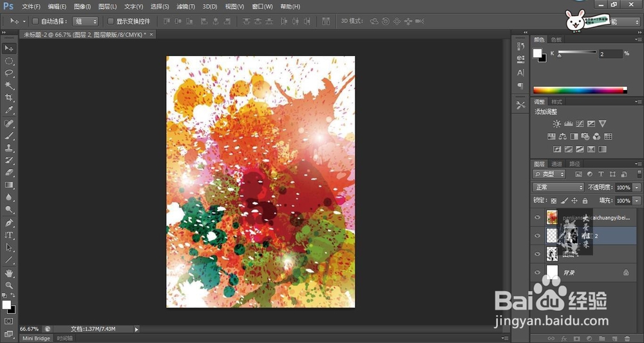Switch to the 样式 tab

click(556, 102)
